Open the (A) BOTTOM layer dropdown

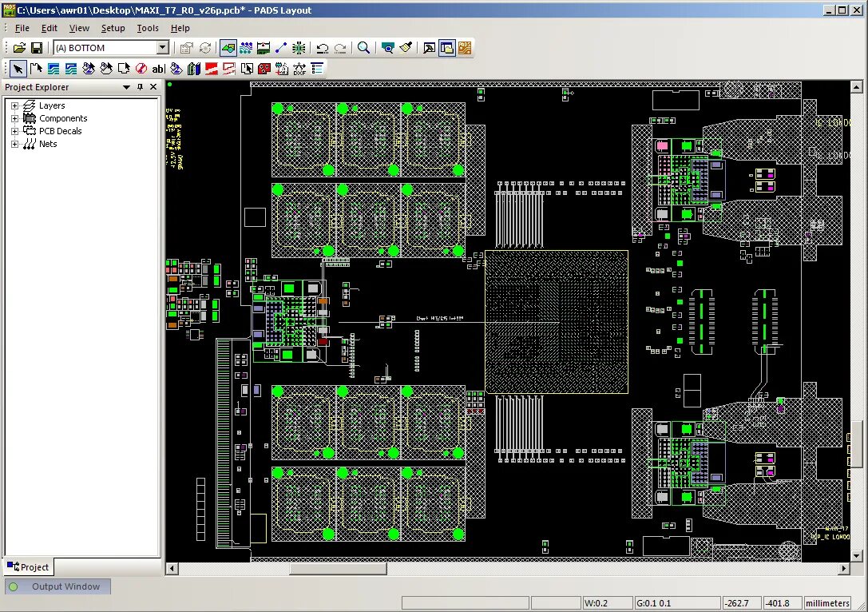[x=162, y=48]
